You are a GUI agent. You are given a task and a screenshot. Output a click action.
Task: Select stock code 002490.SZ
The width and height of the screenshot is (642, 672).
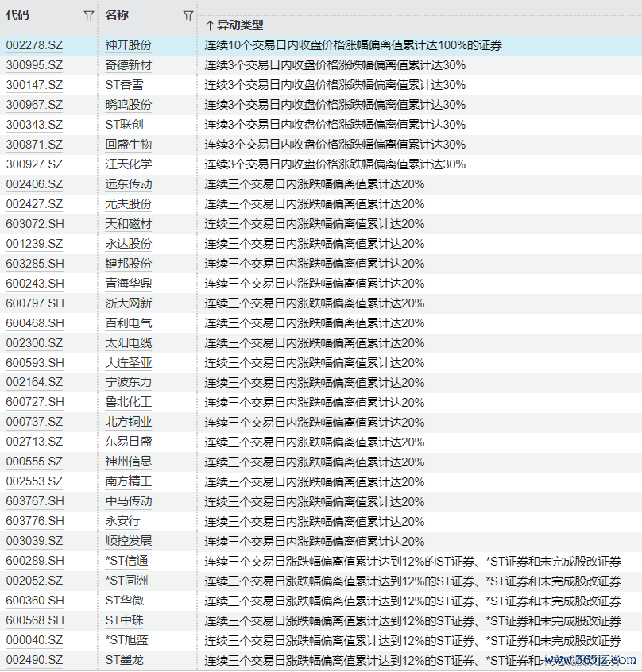(34, 660)
